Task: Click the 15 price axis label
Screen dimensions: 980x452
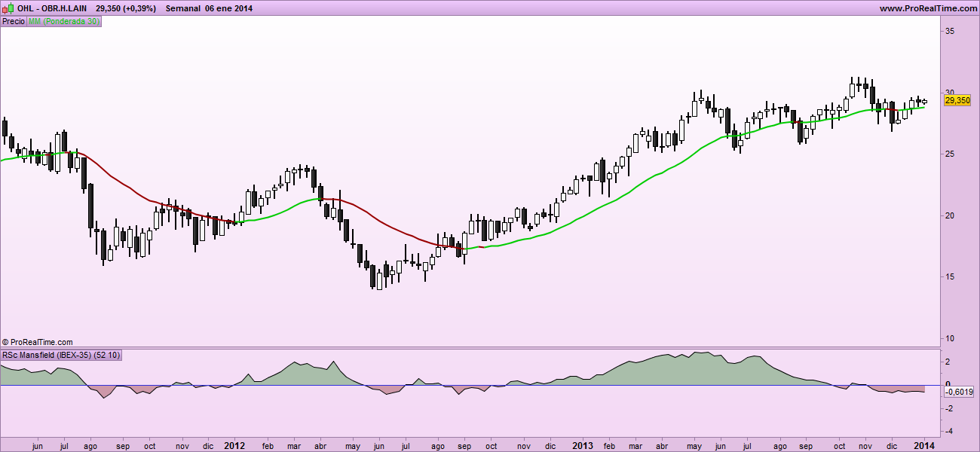Action: point(951,276)
